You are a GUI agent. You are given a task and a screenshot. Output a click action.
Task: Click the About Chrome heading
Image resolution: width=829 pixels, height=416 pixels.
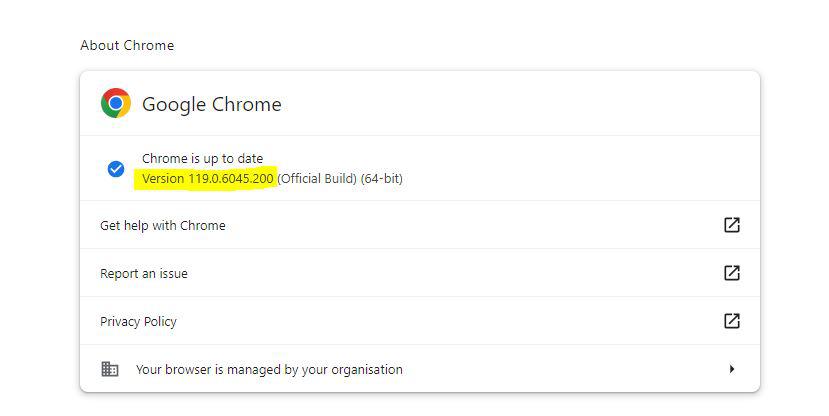point(127,45)
